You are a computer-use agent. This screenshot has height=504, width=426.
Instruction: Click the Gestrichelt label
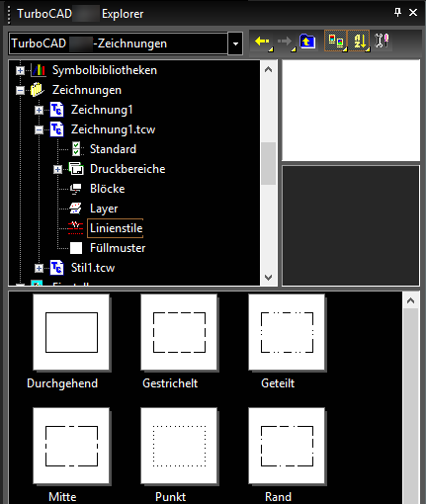coord(170,383)
